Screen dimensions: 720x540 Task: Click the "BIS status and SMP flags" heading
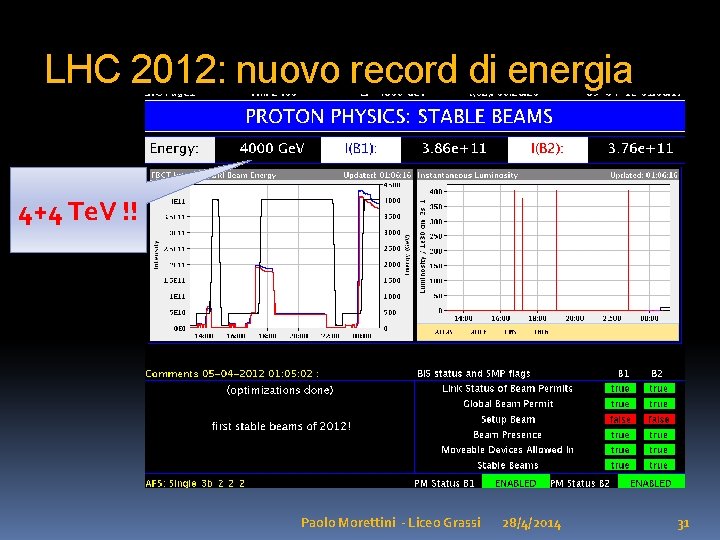coord(473,373)
